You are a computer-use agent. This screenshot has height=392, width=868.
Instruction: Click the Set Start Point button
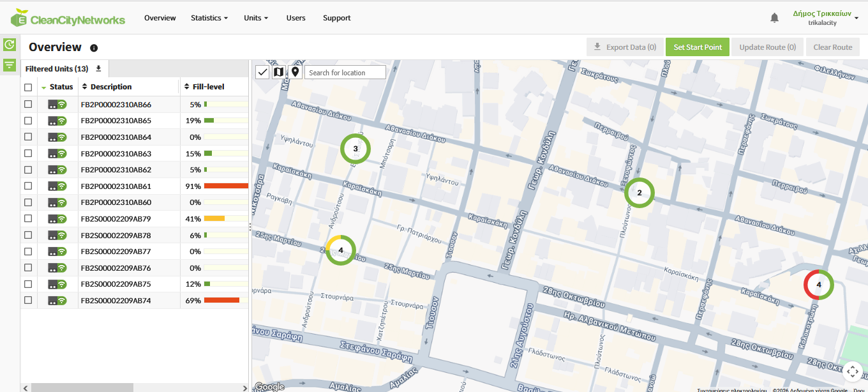[697, 47]
